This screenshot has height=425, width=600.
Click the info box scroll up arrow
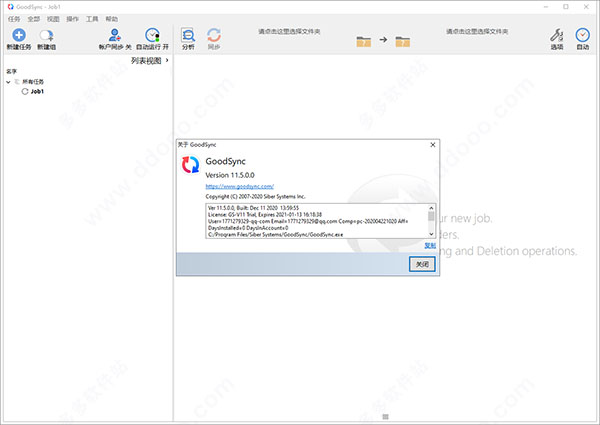click(x=431, y=208)
